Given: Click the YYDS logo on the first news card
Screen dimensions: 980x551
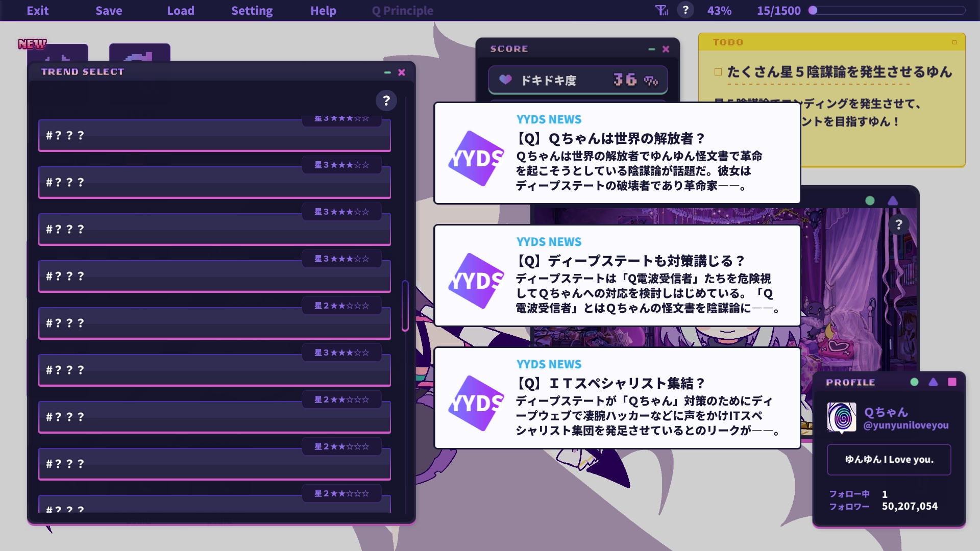Looking at the screenshot, I should pos(476,158).
